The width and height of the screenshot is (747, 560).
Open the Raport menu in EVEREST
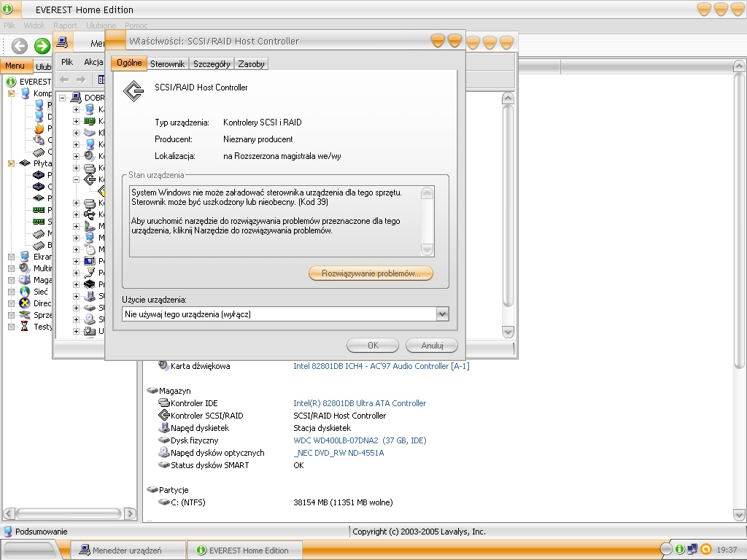[x=65, y=26]
